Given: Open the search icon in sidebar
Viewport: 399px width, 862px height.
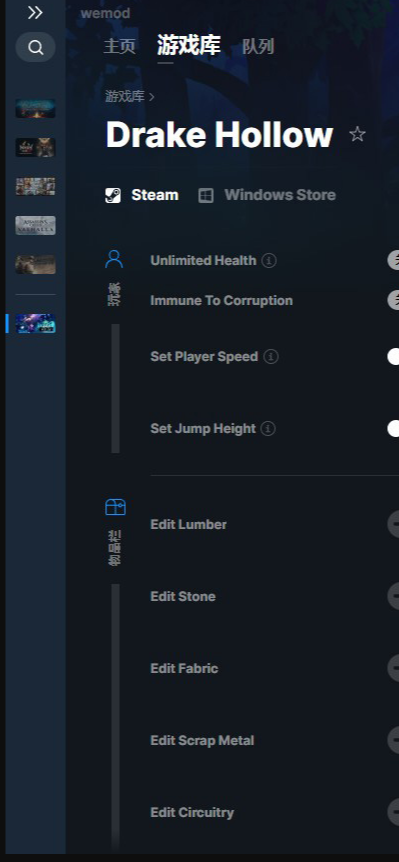Looking at the screenshot, I should click(x=35, y=47).
